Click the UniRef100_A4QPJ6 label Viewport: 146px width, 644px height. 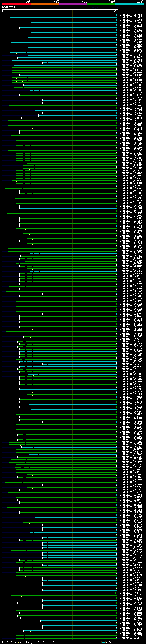(131, 32)
